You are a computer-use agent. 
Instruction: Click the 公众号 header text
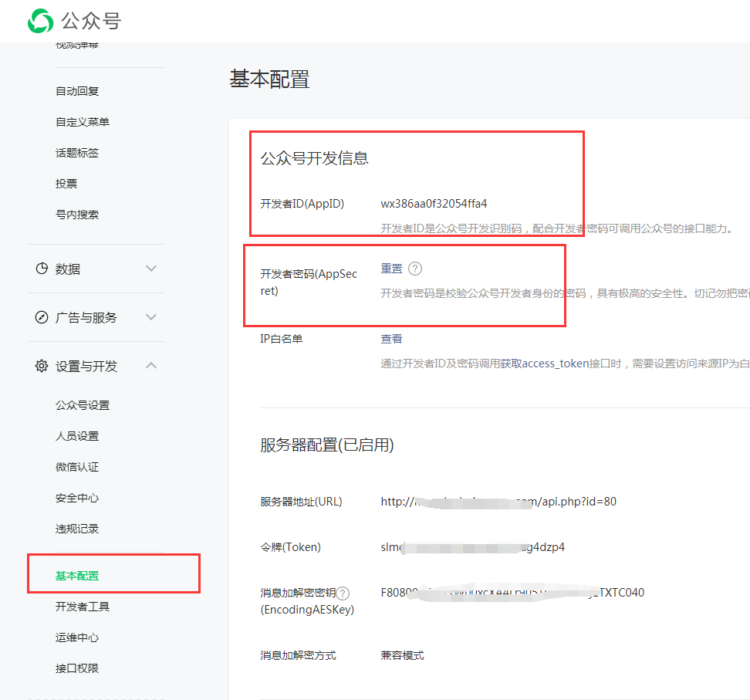tap(91, 21)
